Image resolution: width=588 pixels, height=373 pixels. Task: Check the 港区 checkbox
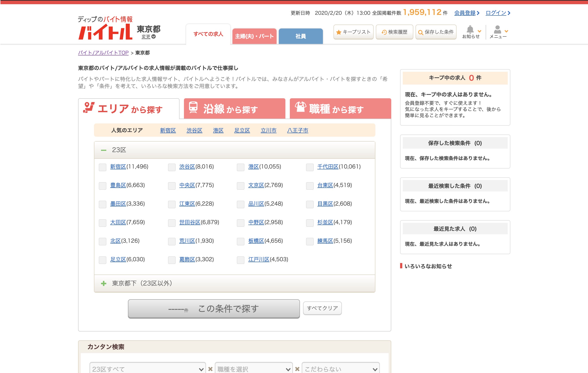(x=241, y=167)
